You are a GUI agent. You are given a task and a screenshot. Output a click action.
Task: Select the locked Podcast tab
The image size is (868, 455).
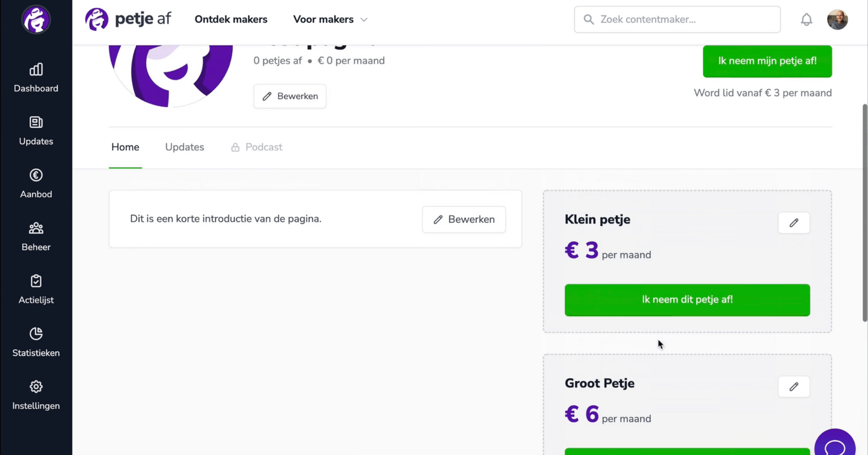click(257, 147)
